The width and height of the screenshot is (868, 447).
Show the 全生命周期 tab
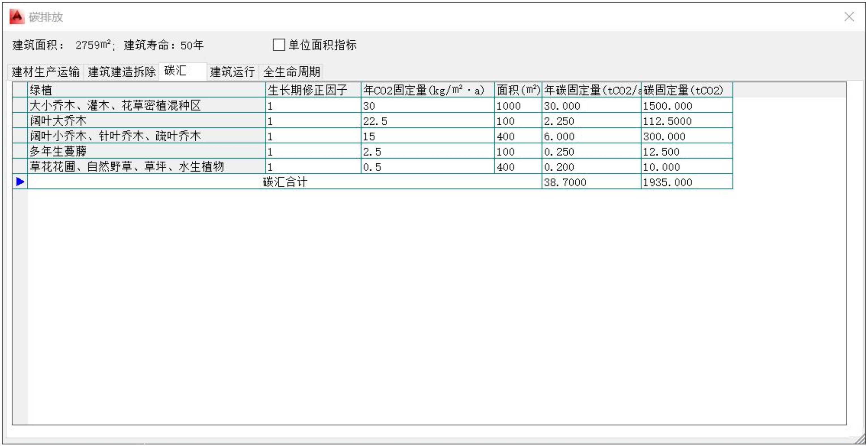[291, 72]
